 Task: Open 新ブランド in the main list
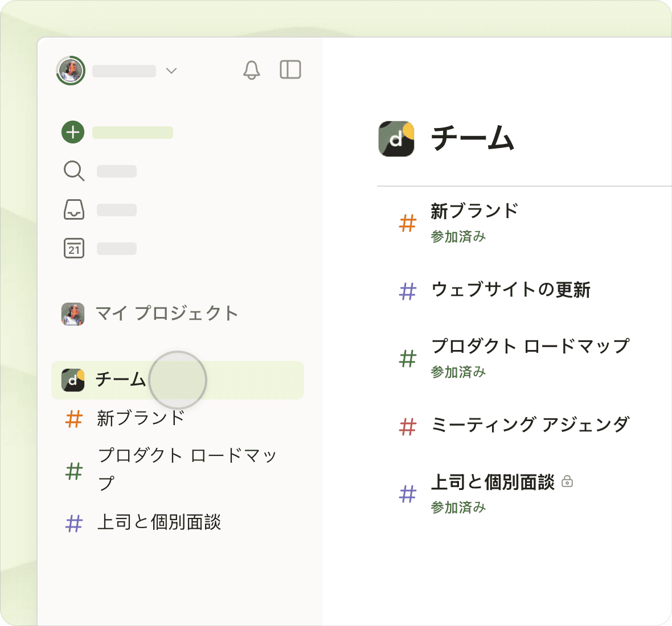474,211
